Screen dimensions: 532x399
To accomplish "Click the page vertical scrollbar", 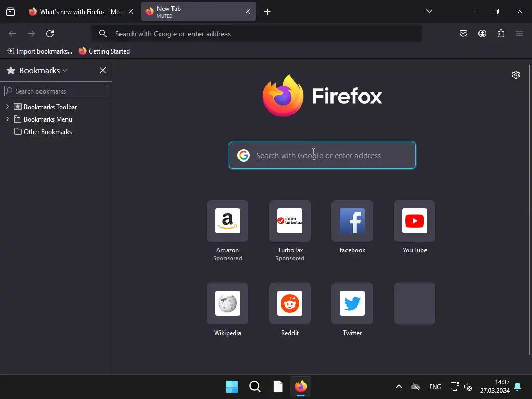I will point(529,210).
